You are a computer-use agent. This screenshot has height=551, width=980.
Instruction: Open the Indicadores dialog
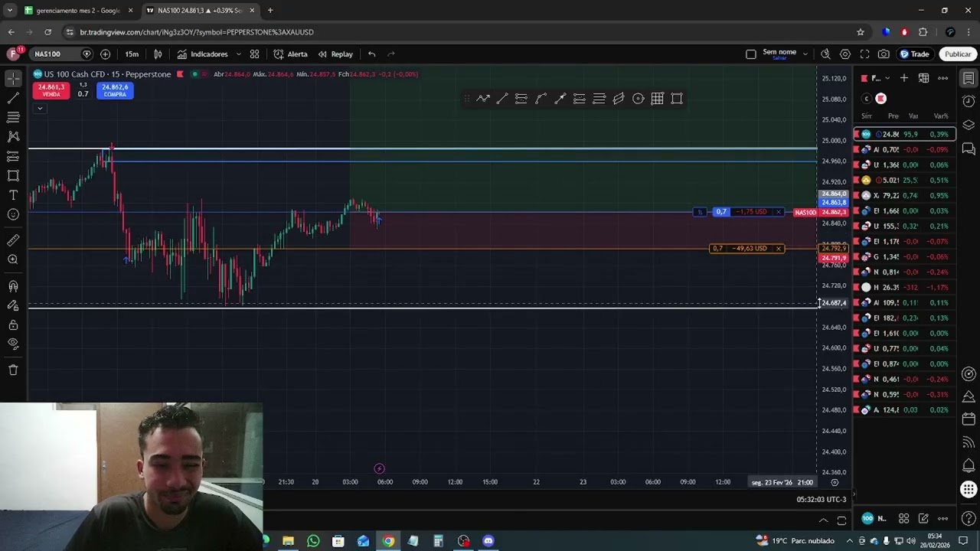coord(202,54)
